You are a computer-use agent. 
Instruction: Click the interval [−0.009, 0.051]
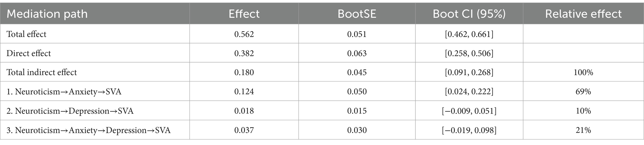coord(469,111)
